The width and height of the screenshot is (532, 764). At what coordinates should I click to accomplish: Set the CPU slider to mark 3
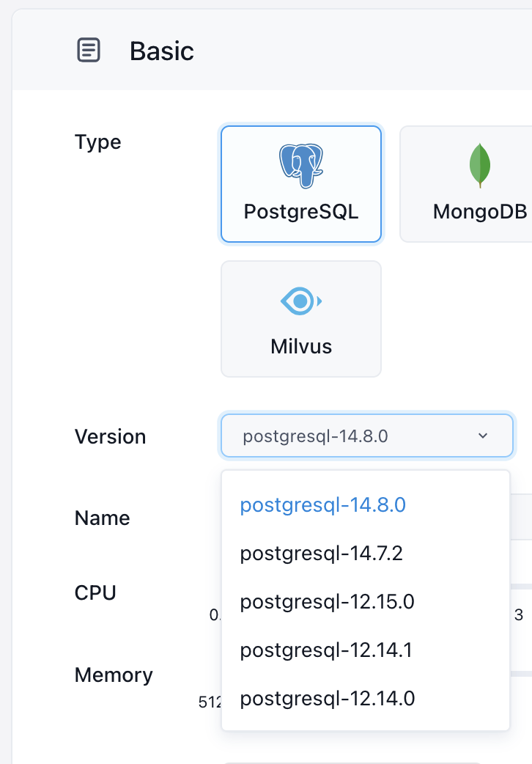click(519, 587)
